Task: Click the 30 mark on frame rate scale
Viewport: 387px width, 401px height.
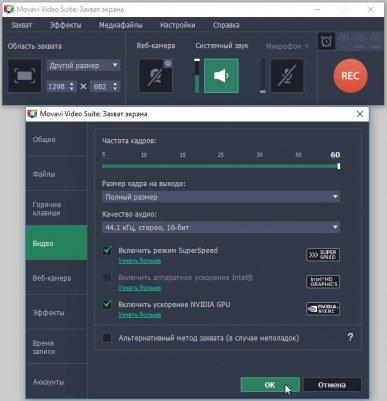Action: click(x=259, y=155)
